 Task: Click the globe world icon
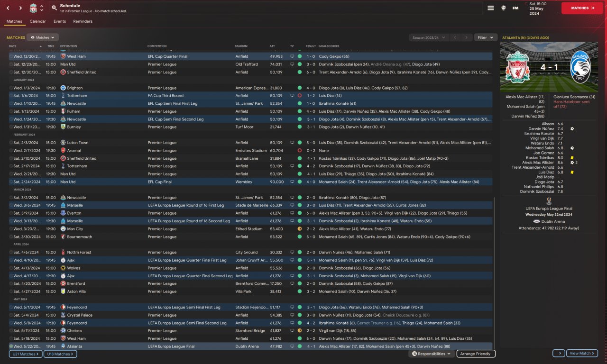(x=503, y=8)
